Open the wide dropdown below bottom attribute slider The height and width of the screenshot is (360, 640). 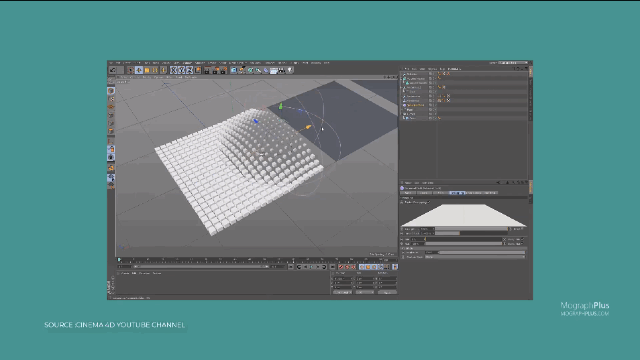(x=475, y=257)
